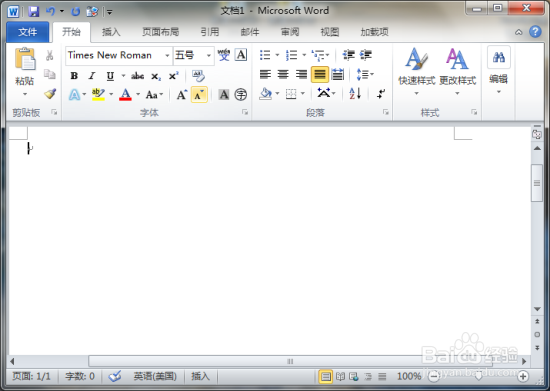Click Distributed alignment icon
Image resolution: width=550 pixels, height=391 pixels.
(x=337, y=74)
